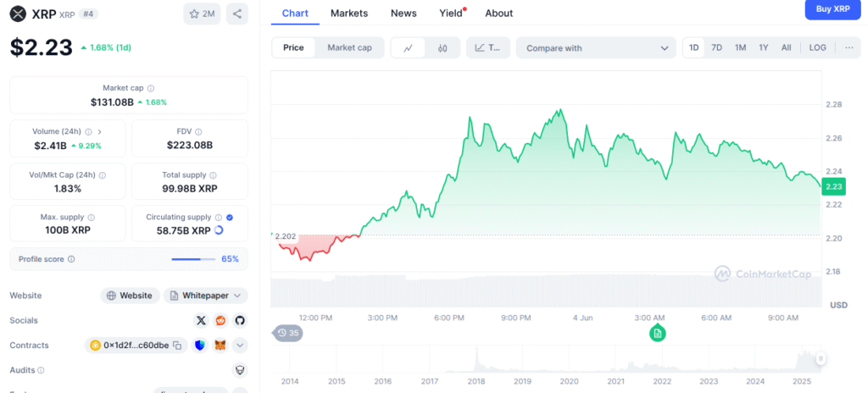
Task: Click the historical overview mini chart at 2018
Action: click(476, 360)
